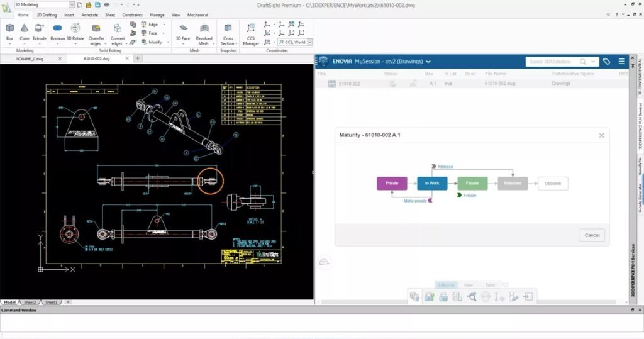Switch to the Constraints ribbon tab
This screenshot has height=339, width=644.
(x=132, y=15)
